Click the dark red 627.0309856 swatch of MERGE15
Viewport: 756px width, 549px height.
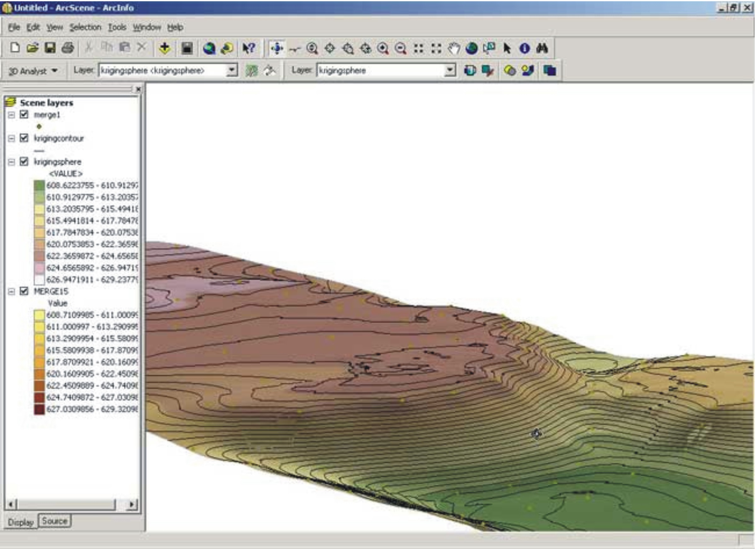(39, 409)
